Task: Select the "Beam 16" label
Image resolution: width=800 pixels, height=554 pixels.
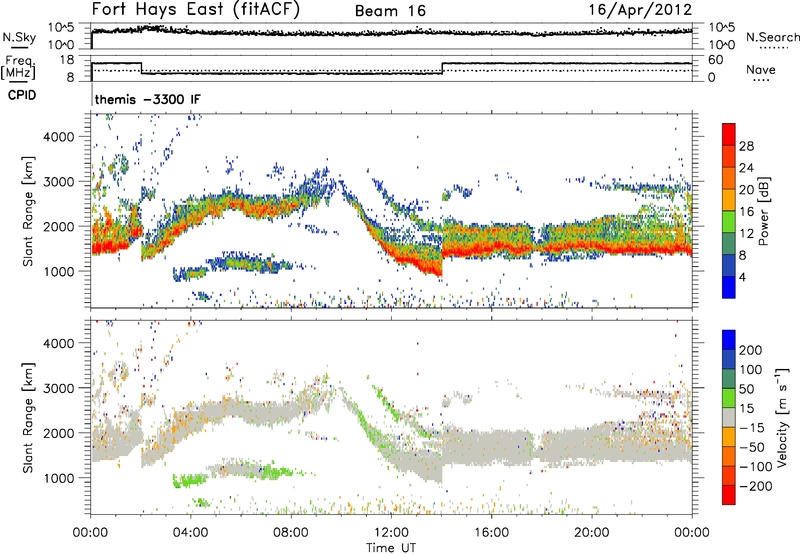Action: 390,11
